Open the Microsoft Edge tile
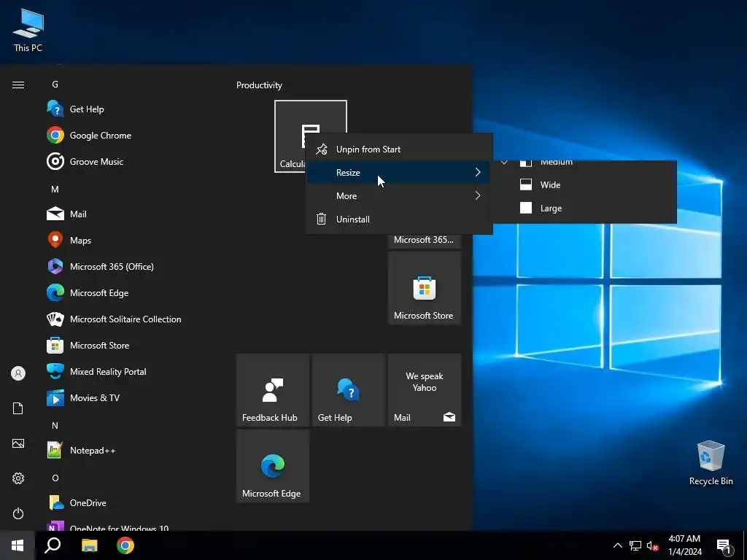The width and height of the screenshot is (747, 560). tap(273, 466)
